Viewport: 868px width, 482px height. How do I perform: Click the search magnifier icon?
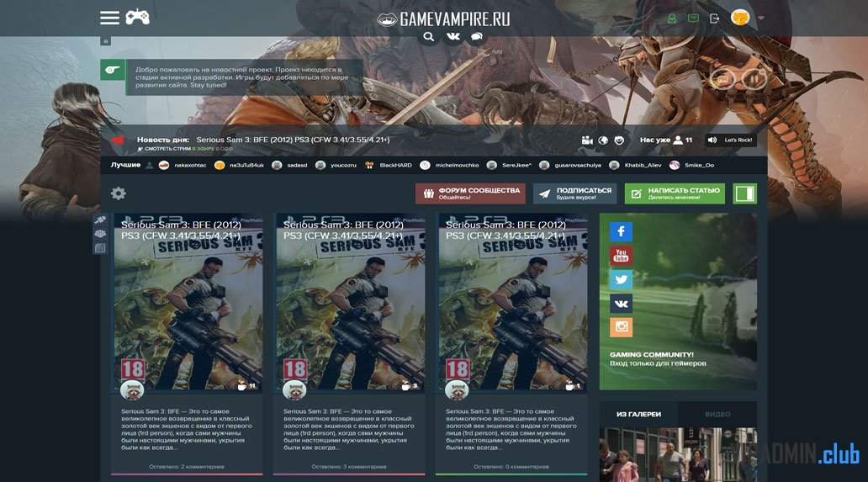tap(428, 36)
